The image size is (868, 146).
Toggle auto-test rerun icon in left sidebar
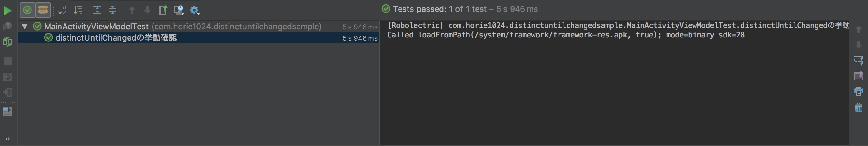pyautogui.click(x=7, y=41)
